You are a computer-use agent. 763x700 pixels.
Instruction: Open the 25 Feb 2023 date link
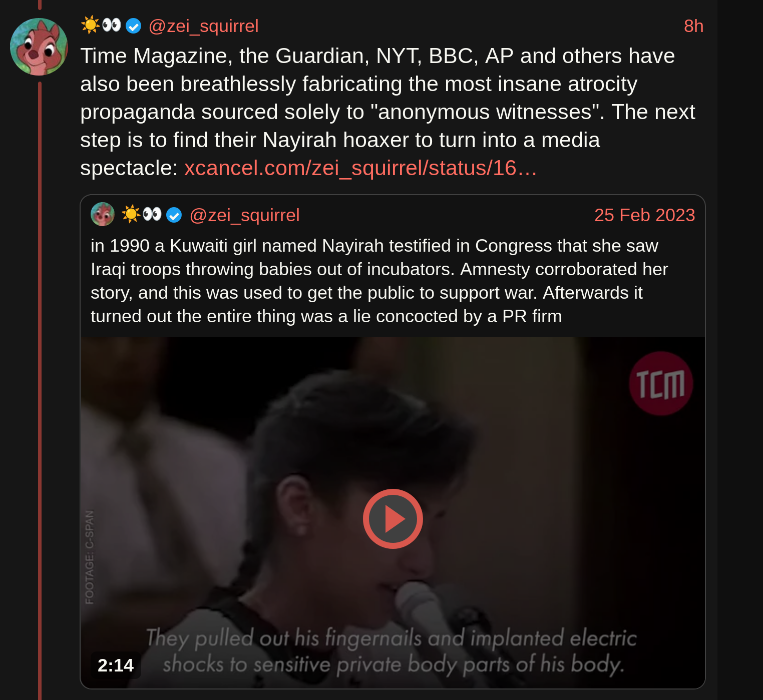click(644, 215)
